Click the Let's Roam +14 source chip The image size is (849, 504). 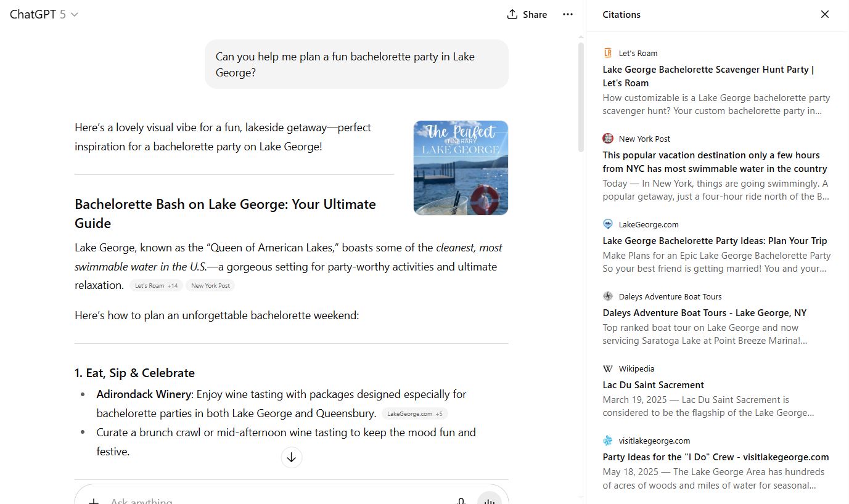pos(157,286)
